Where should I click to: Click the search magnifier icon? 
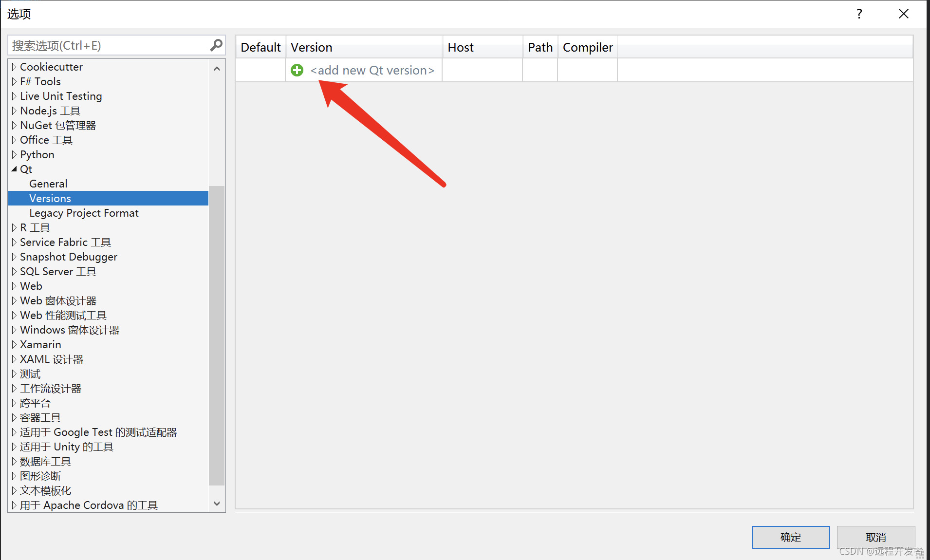(x=216, y=45)
